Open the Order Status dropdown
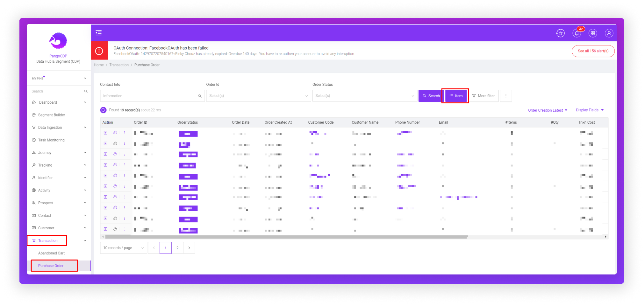Image resolution: width=644 pixels, height=305 pixels. coord(364,96)
